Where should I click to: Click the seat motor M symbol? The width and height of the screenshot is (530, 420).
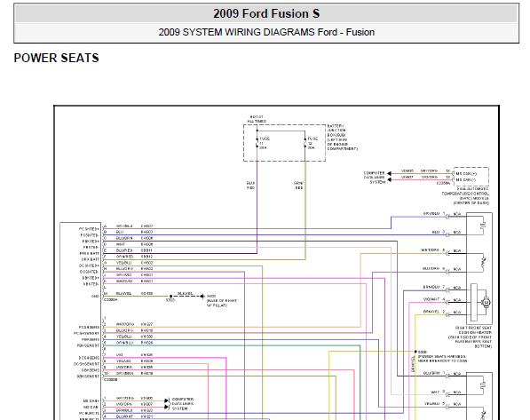click(x=486, y=302)
